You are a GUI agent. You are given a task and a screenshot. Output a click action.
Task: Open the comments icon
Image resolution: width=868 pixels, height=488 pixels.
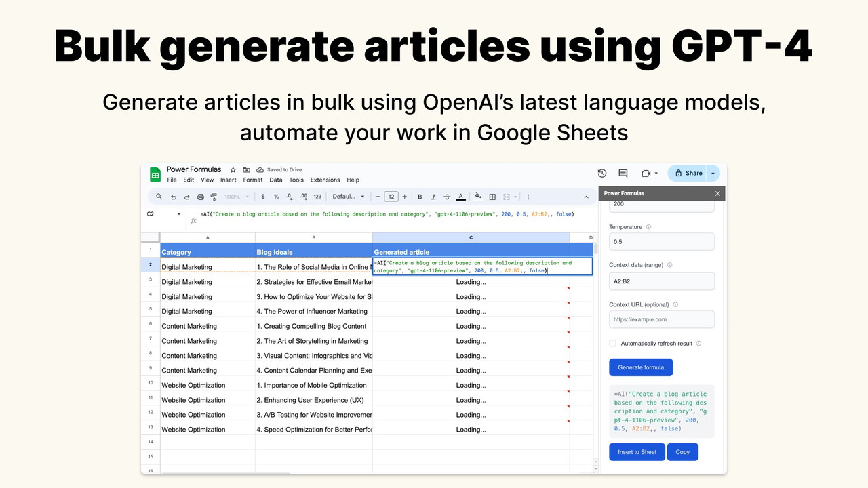[x=623, y=174]
